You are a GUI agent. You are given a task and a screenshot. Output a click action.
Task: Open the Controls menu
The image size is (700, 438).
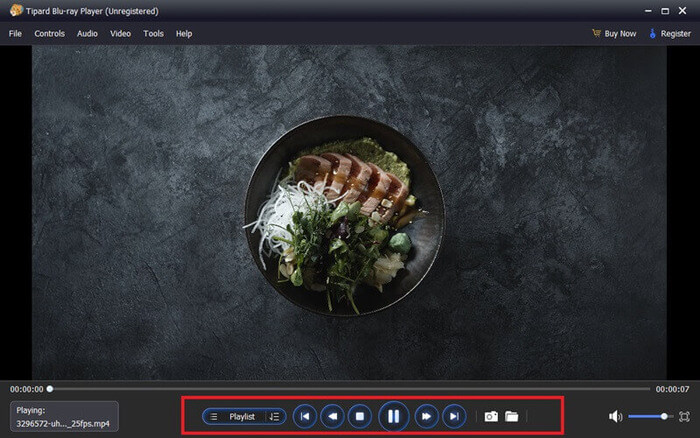pos(49,34)
